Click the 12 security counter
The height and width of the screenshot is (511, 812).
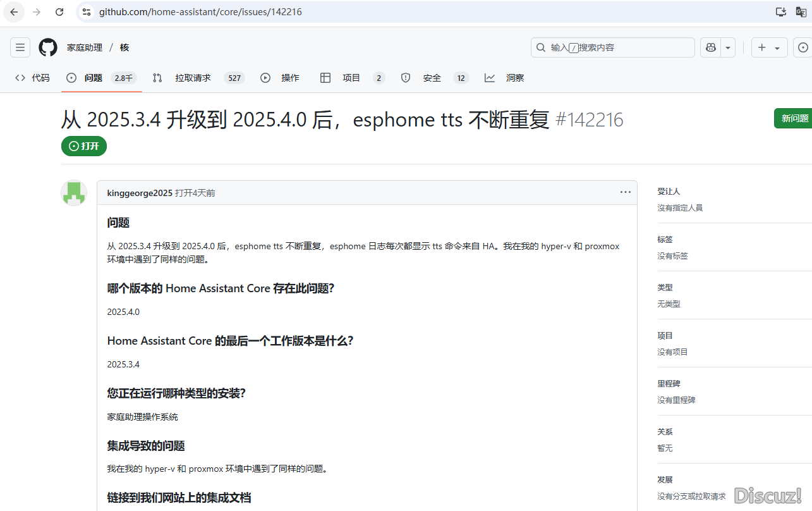[x=461, y=78]
